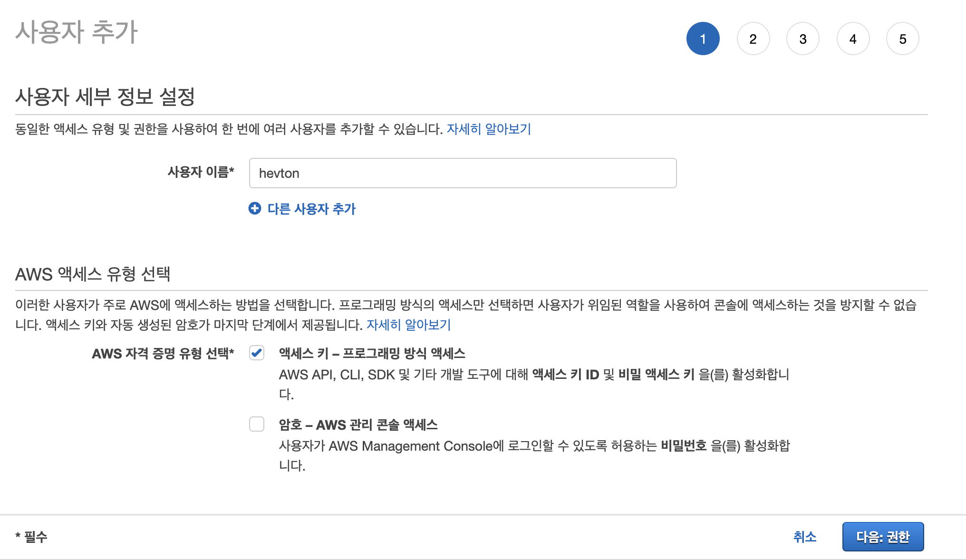
Task: Enable the 암호 – AWS 관리 콘솔 액세스 checkbox
Action: [x=257, y=424]
